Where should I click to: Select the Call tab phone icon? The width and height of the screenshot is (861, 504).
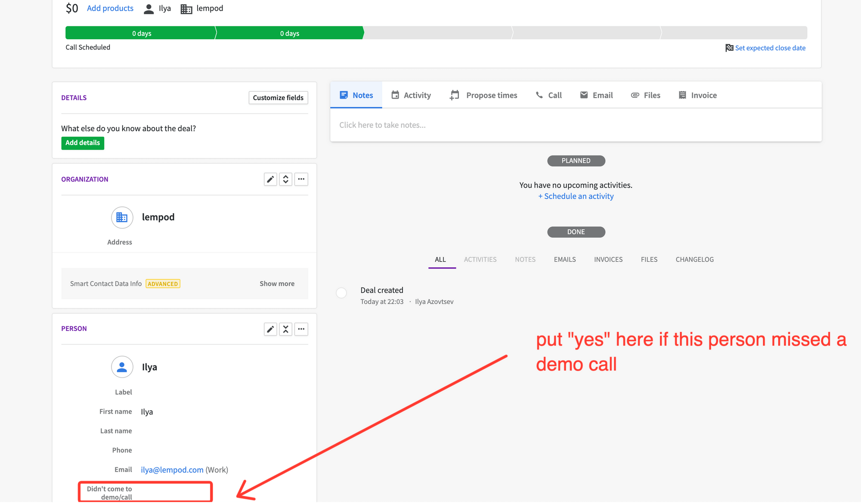point(548,95)
